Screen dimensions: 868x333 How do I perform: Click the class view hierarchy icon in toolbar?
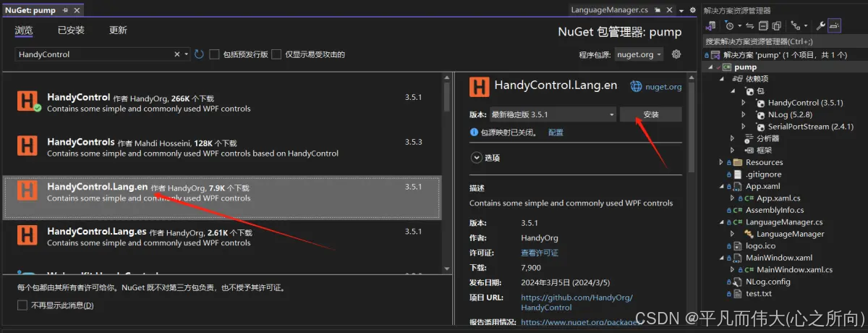[x=794, y=25]
